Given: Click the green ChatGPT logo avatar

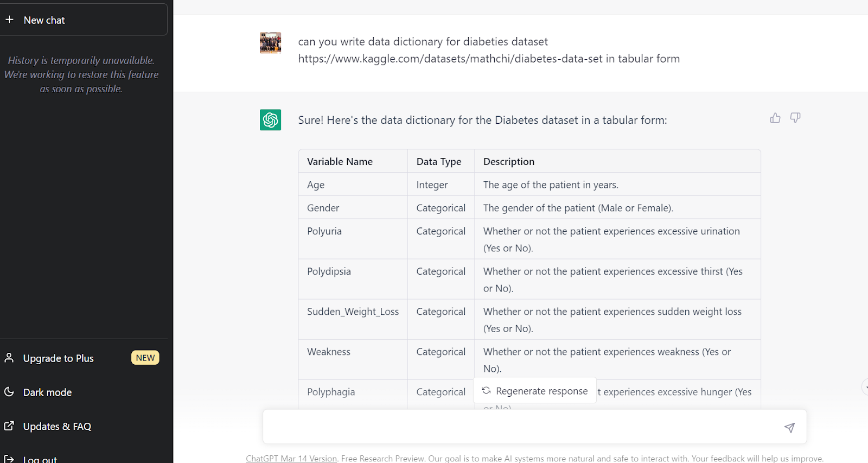Looking at the screenshot, I should tap(270, 120).
